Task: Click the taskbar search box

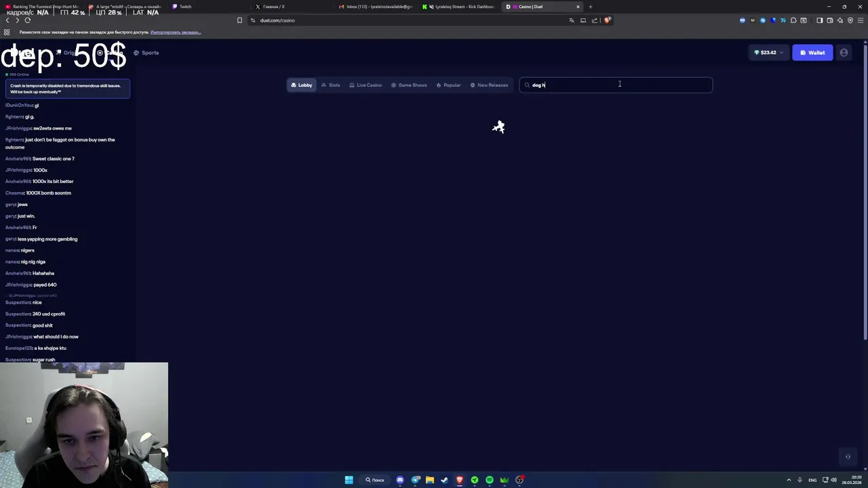Action: point(375,480)
